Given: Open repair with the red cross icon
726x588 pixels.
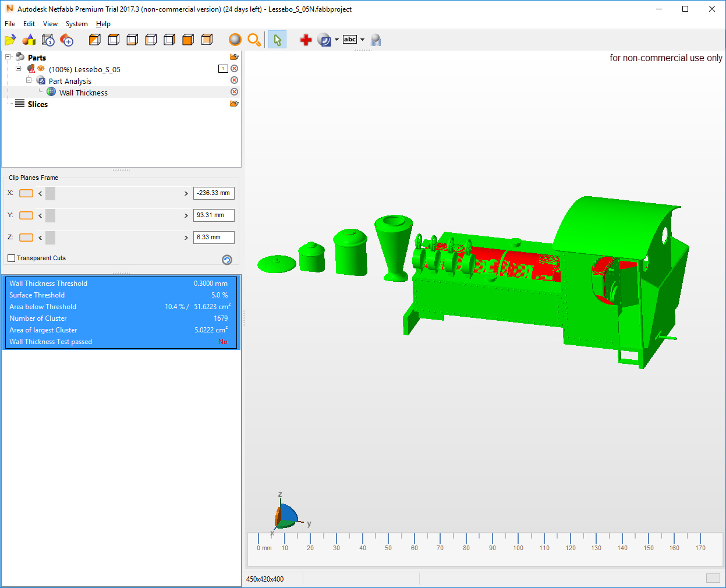Looking at the screenshot, I should 306,40.
